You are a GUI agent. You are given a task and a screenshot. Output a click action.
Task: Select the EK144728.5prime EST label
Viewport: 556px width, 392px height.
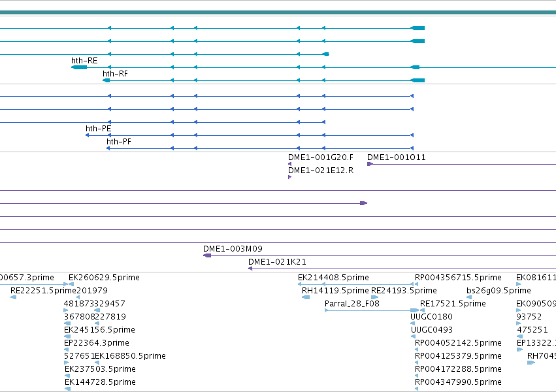pyautogui.click(x=100, y=382)
